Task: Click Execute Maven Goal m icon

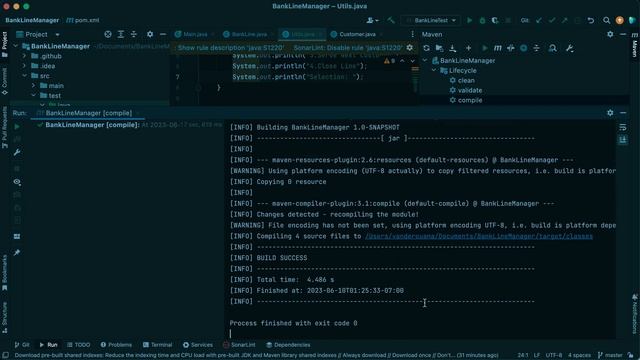Action: [x=498, y=48]
